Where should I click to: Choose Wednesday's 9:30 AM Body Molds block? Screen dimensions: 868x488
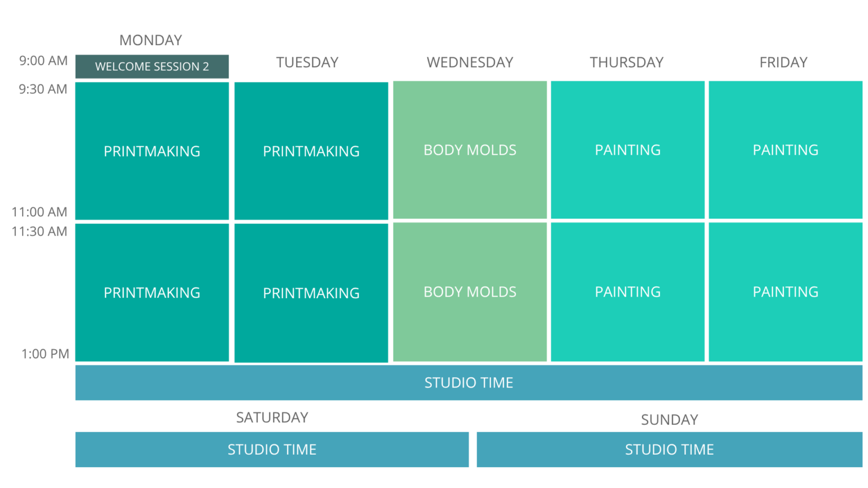pyautogui.click(x=470, y=150)
